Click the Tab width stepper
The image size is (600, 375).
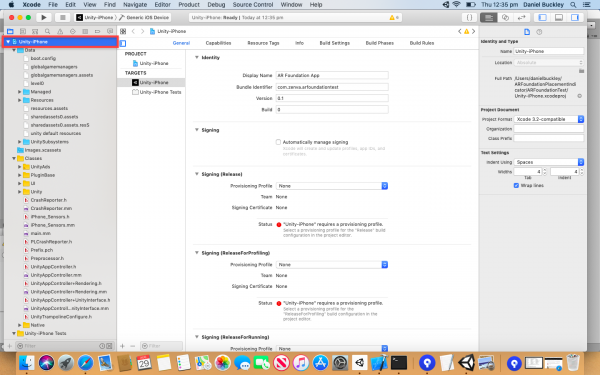545,172
